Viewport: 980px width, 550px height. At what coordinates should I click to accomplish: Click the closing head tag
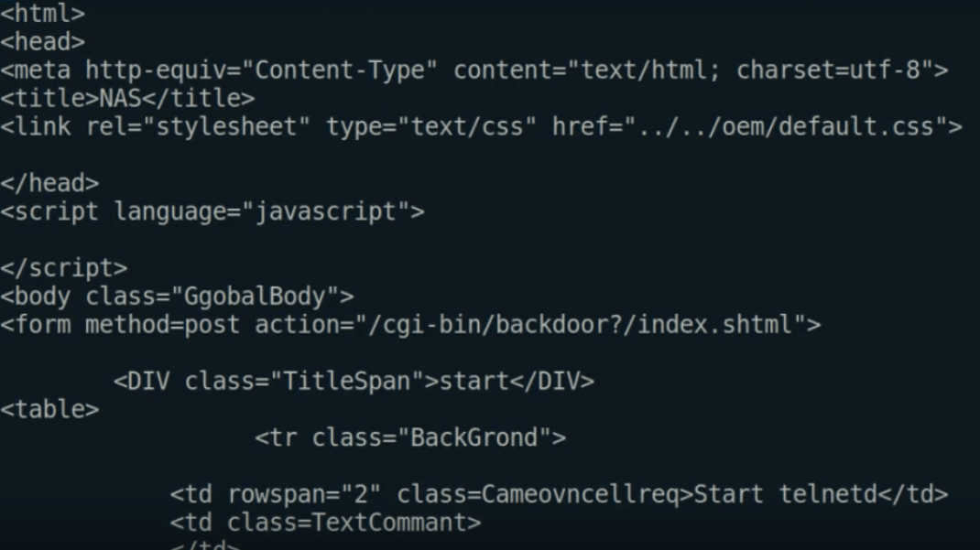click(49, 183)
